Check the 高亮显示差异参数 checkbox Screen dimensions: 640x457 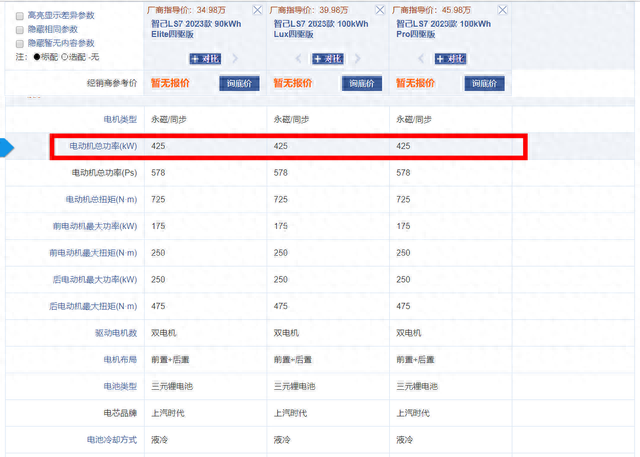tap(20, 16)
